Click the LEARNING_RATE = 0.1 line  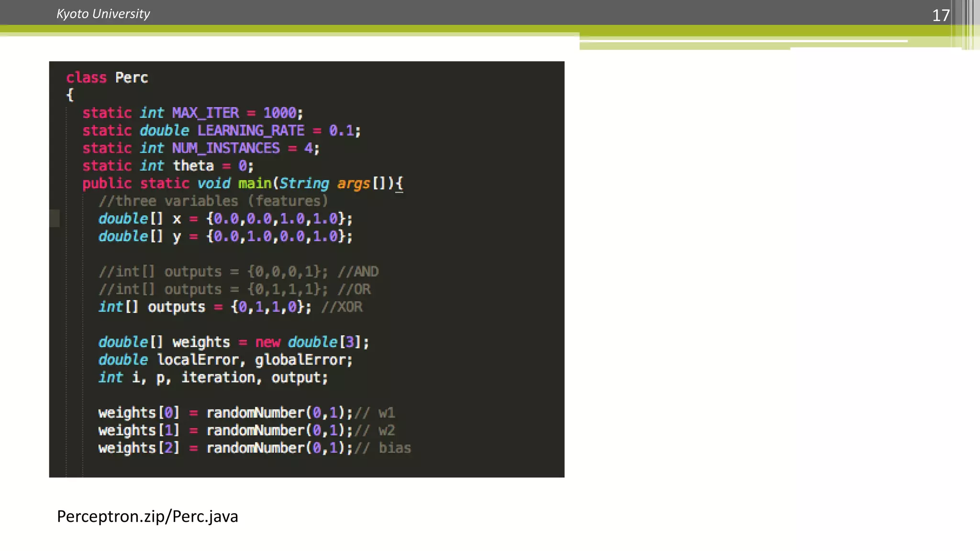222,131
